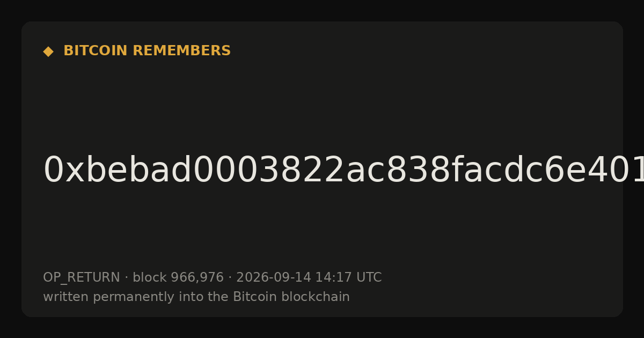The width and height of the screenshot is (644, 338).
Task: Click the 14:17 UTC timestamp
Action: pyautogui.click(x=348, y=277)
